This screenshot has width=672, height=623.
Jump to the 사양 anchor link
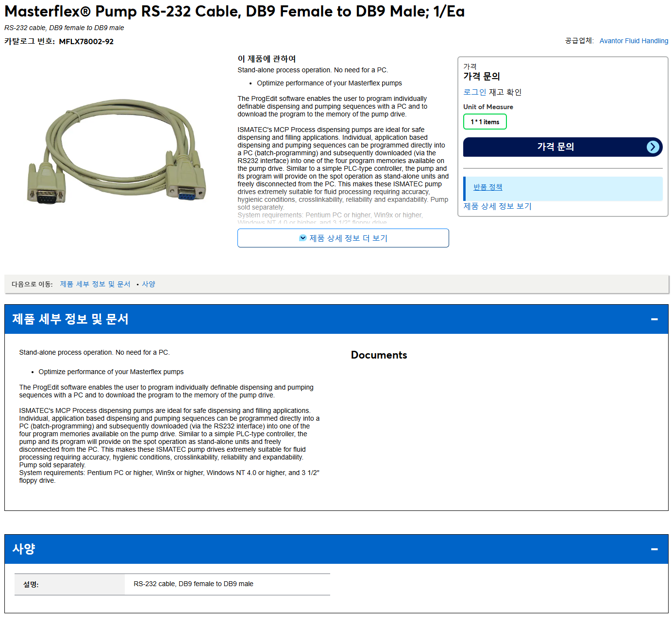click(149, 284)
